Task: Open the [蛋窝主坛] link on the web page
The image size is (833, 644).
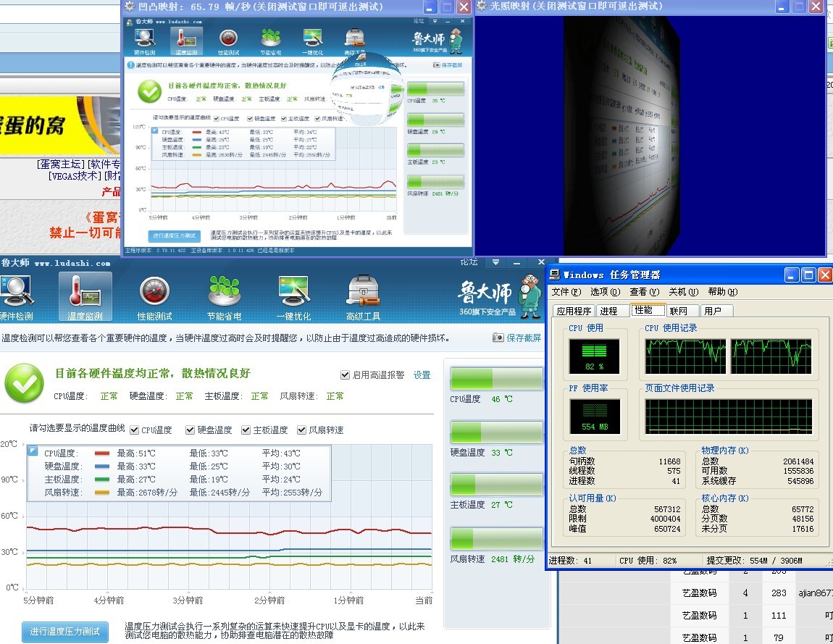Action: [x=61, y=164]
